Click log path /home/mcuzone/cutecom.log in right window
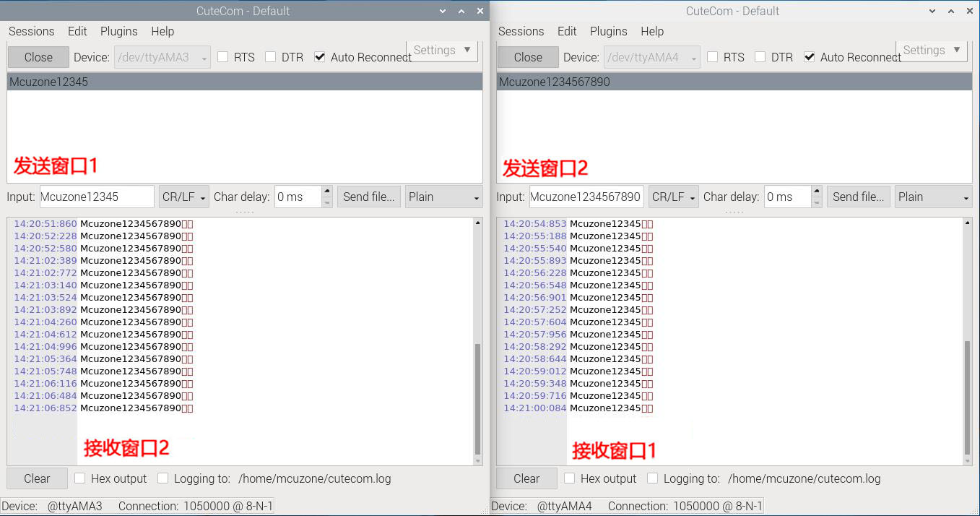Screen dimensions: 980x516 805,478
